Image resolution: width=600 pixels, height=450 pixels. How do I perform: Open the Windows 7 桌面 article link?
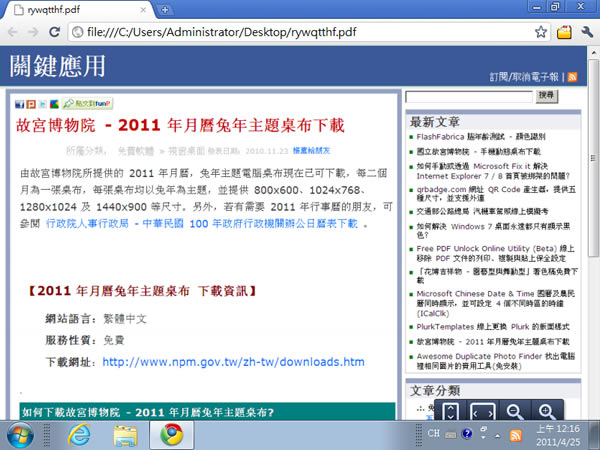[493, 230]
